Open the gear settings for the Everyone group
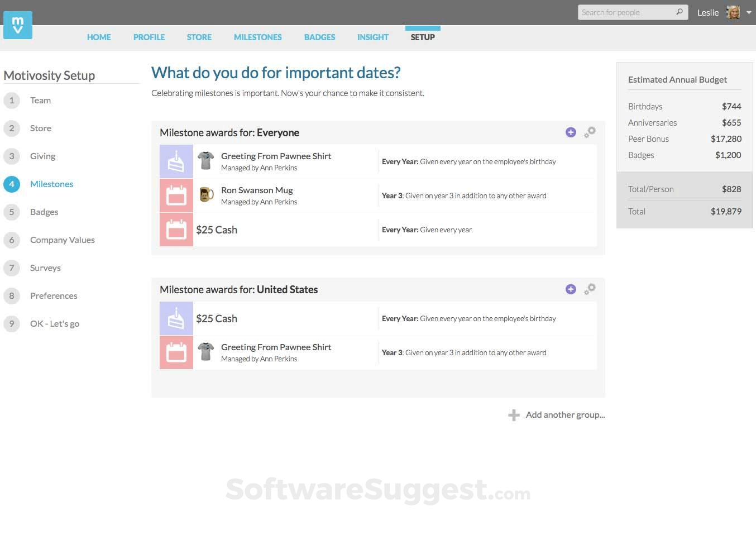 point(590,132)
